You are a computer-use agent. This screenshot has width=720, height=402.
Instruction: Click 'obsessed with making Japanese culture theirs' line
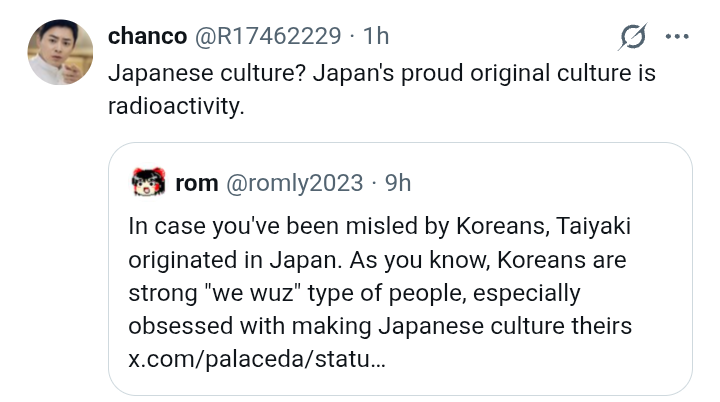(380, 326)
